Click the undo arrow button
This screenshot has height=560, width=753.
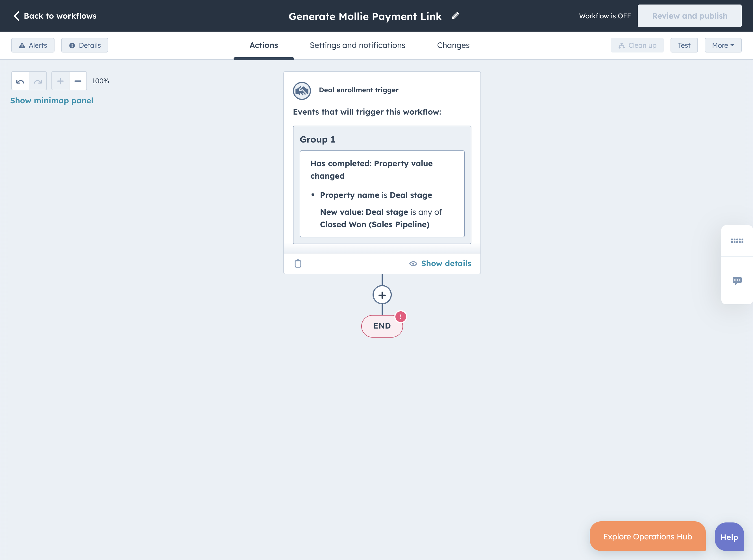click(x=20, y=81)
